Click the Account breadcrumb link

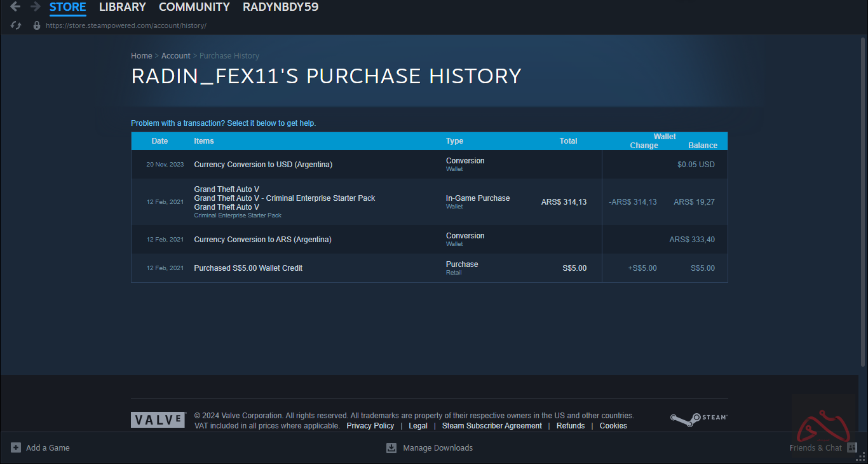coord(175,56)
